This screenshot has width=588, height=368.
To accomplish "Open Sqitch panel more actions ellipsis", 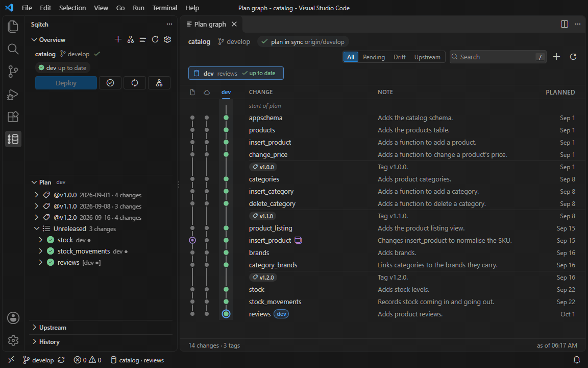I will [169, 24].
